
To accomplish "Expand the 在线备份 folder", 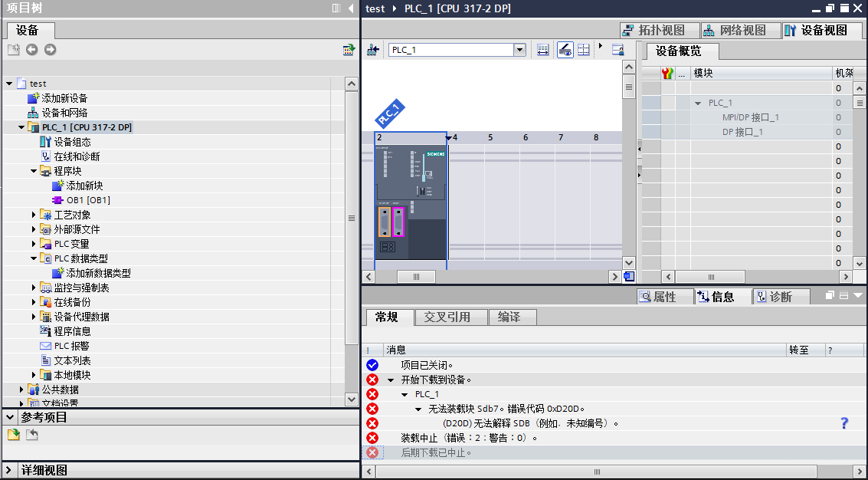I will tap(34, 302).
